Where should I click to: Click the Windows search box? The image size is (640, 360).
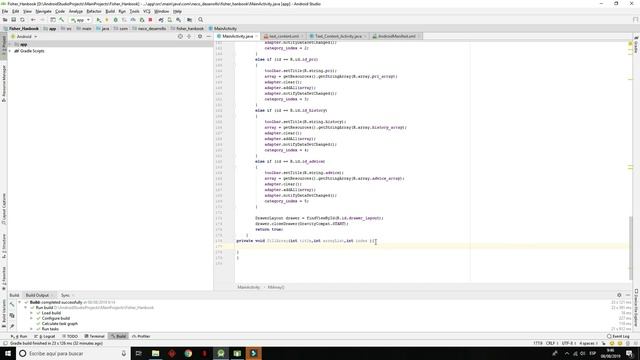click(73, 353)
